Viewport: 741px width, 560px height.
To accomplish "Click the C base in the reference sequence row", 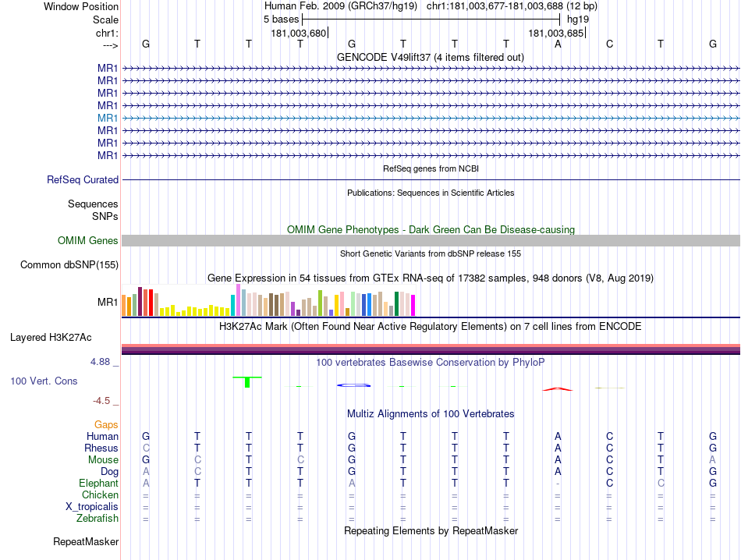I will tap(609, 44).
